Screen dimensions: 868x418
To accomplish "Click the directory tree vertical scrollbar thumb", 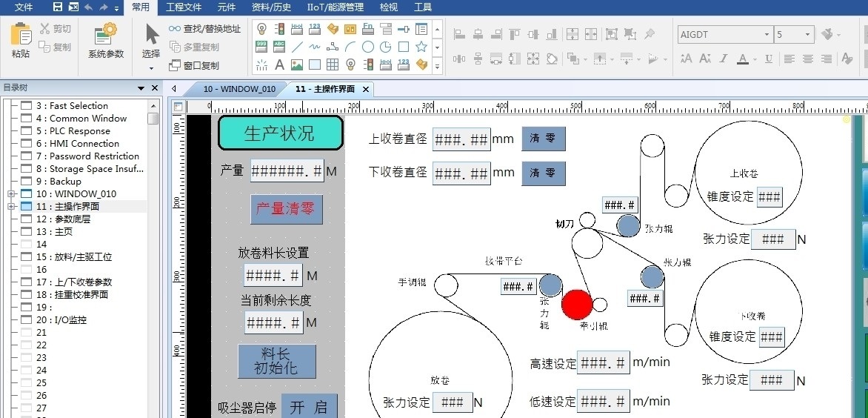I will tap(153, 118).
